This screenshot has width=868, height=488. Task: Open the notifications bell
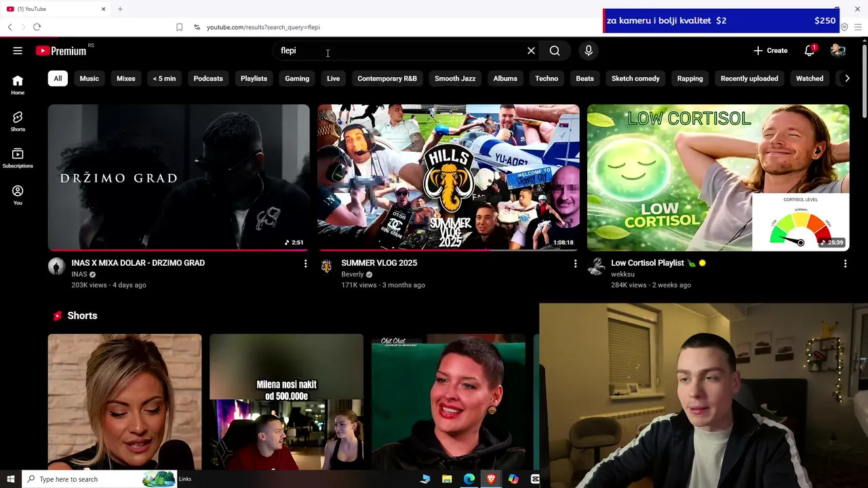(809, 51)
